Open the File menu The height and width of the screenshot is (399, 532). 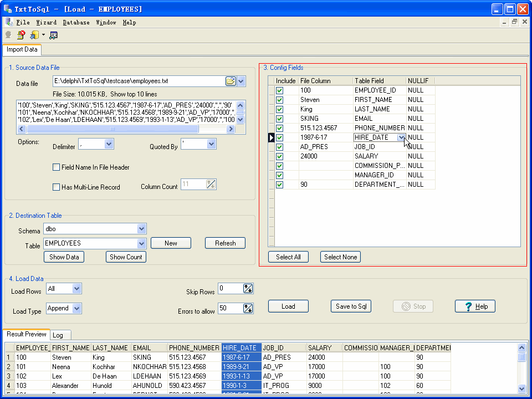[23, 22]
